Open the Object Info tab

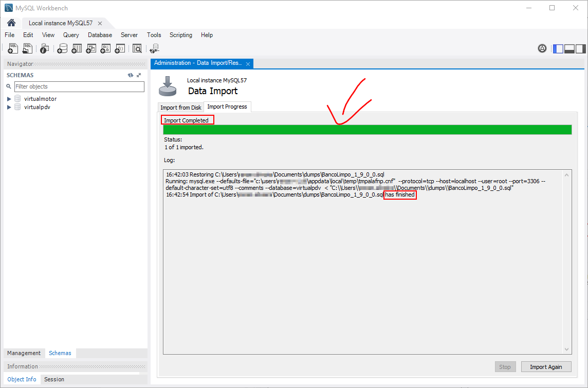click(x=22, y=379)
